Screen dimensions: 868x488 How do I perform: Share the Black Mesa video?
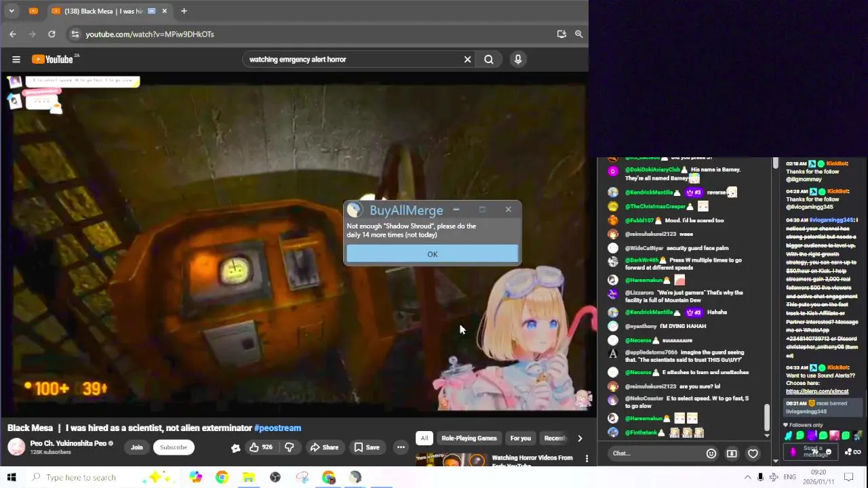[324, 447]
